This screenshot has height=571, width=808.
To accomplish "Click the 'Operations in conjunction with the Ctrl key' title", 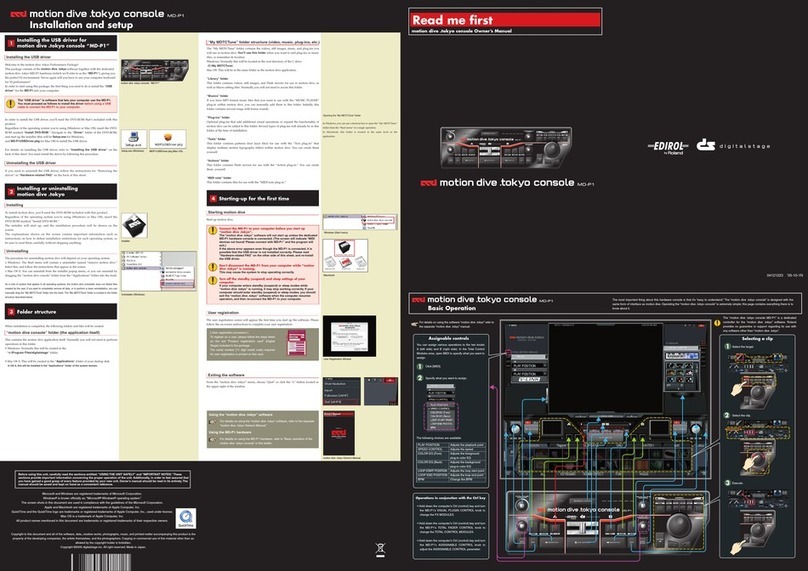I will (x=450, y=498).
